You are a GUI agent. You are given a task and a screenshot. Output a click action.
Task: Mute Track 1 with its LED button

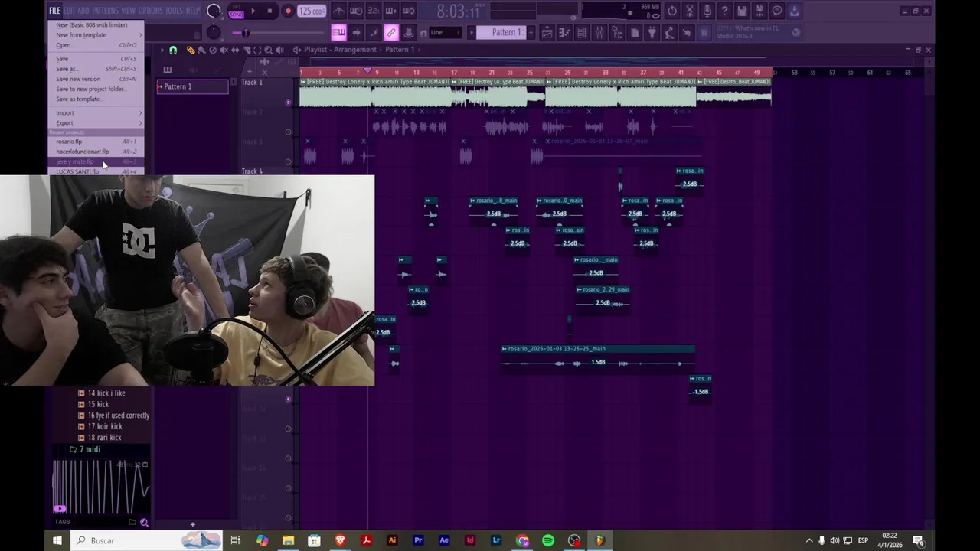289,102
